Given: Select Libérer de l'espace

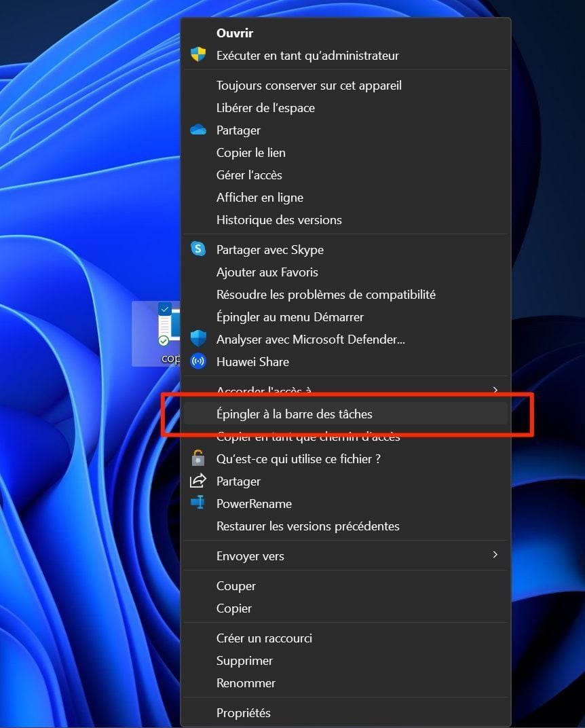Looking at the screenshot, I should [x=345, y=108].
